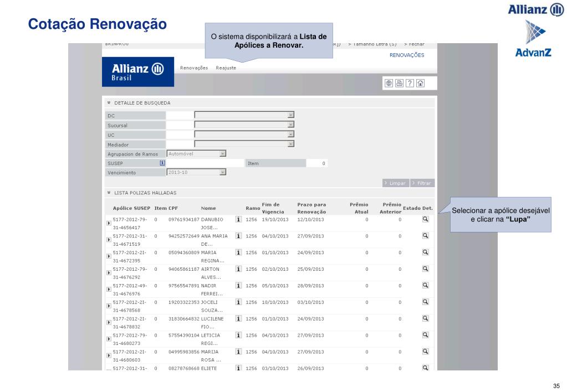Collapse the DETALLE DE BUSQUEDA section

click(109, 102)
